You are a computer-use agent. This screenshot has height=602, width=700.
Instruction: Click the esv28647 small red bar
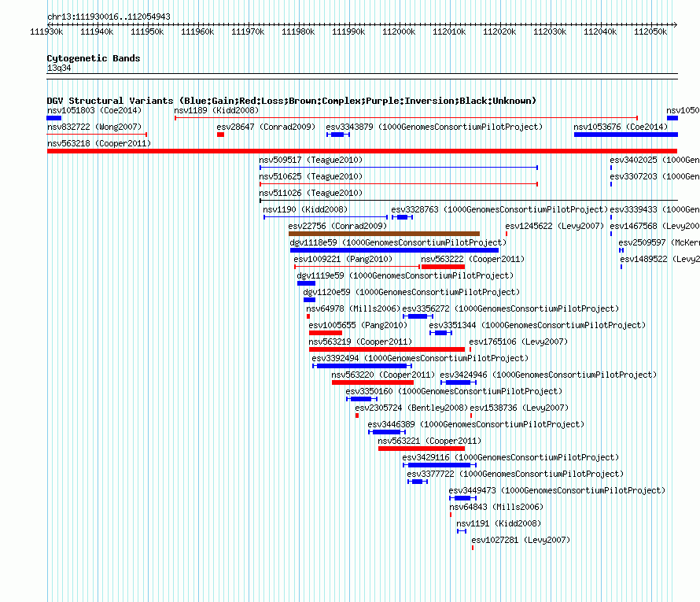220,135
